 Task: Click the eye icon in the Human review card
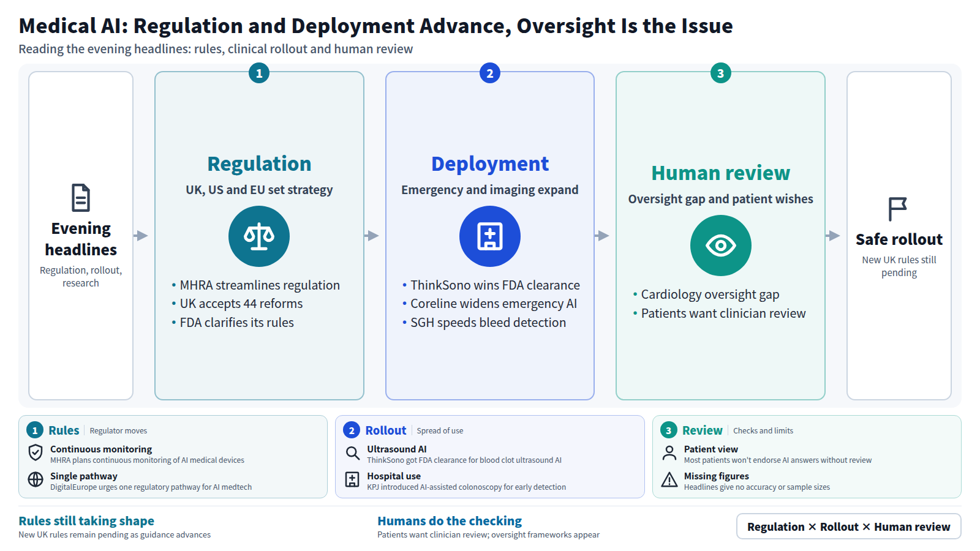point(721,246)
